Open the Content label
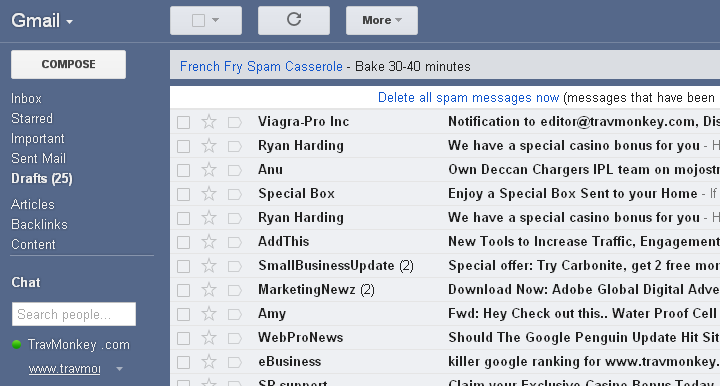This screenshot has width=720, height=386. coord(33,244)
